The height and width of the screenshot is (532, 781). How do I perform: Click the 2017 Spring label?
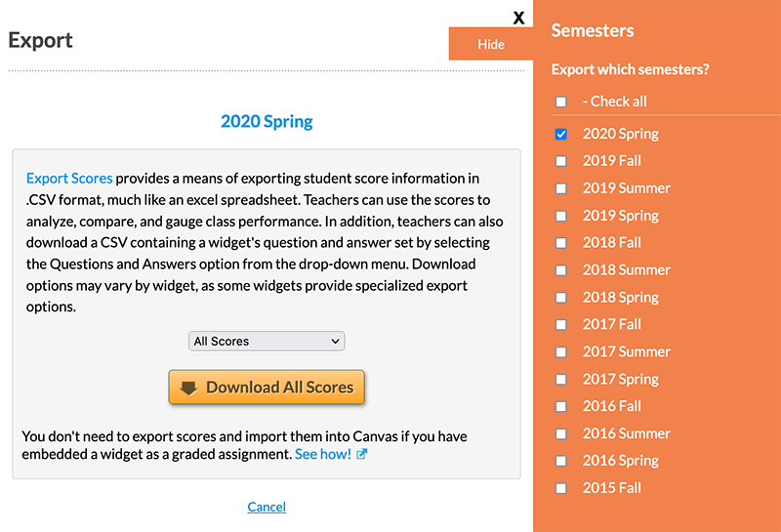pyautogui.click(x=621, y=380)
